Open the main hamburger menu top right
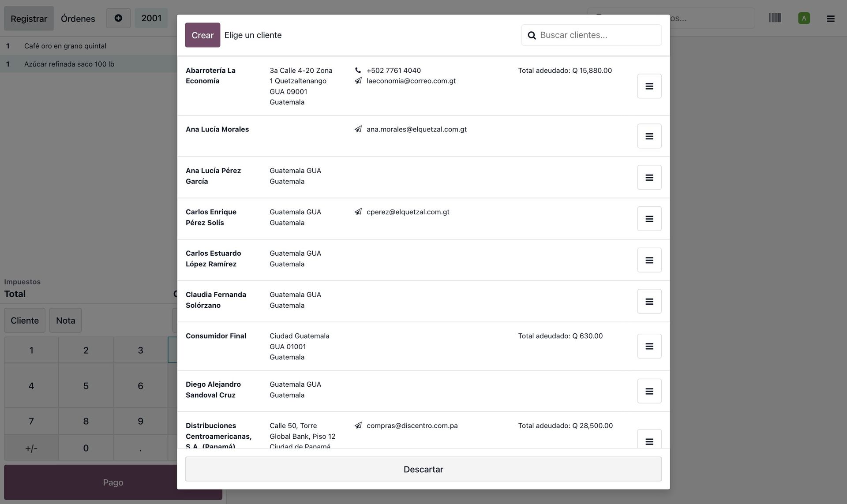Screen dimensions: 847x504 [830, 19]
